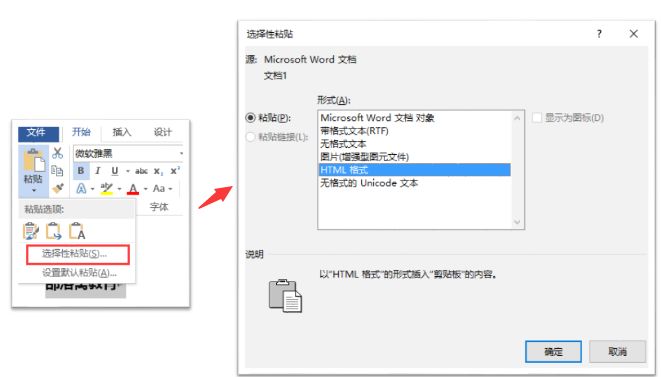The width and height of the screenshot is (661, 377).
Task: Open the underline style dropdown arrow
Action: [128, 171]
